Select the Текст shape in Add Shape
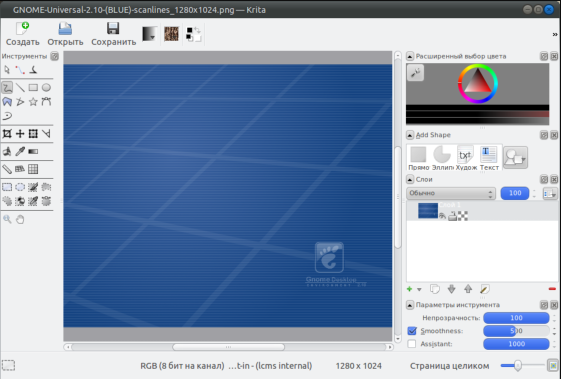Screen dimensions: 561x379 (x=489, y=158)
